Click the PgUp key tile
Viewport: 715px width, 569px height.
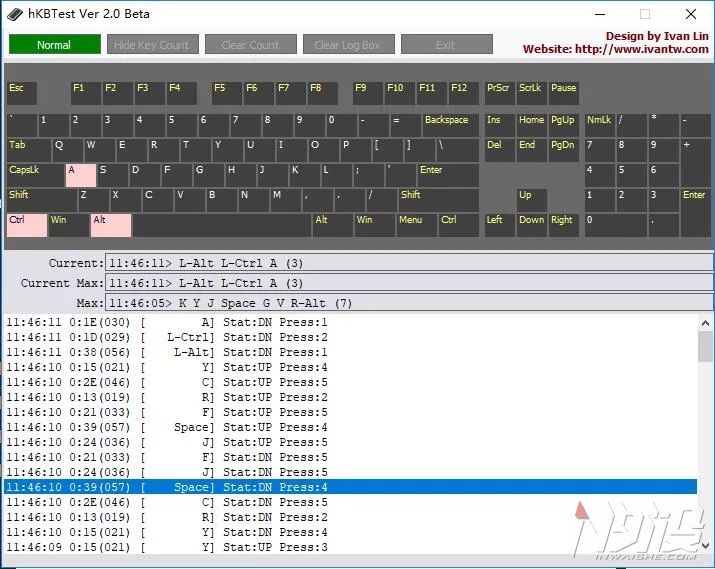pos(564,125)
